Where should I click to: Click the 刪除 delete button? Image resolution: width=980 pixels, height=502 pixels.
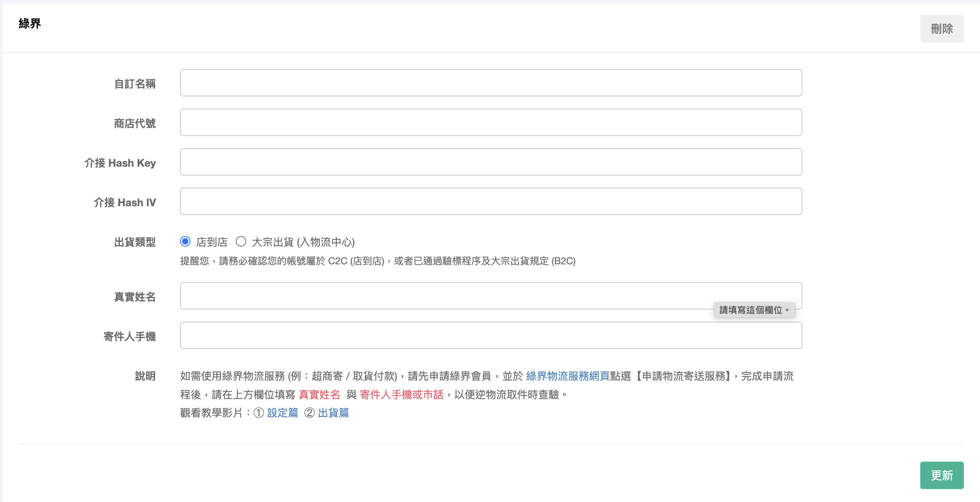(x=941, y=29)
